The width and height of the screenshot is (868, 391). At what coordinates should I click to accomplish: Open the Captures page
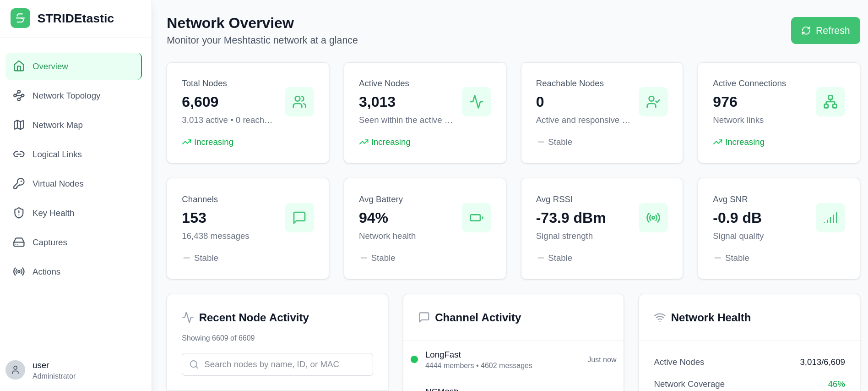point(74,242)
